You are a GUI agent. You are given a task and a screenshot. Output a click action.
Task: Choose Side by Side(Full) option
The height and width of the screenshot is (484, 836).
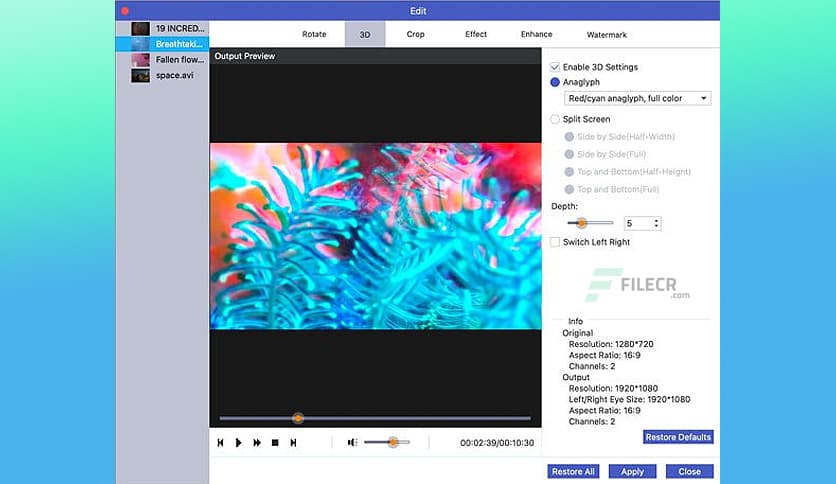[569, 155]
